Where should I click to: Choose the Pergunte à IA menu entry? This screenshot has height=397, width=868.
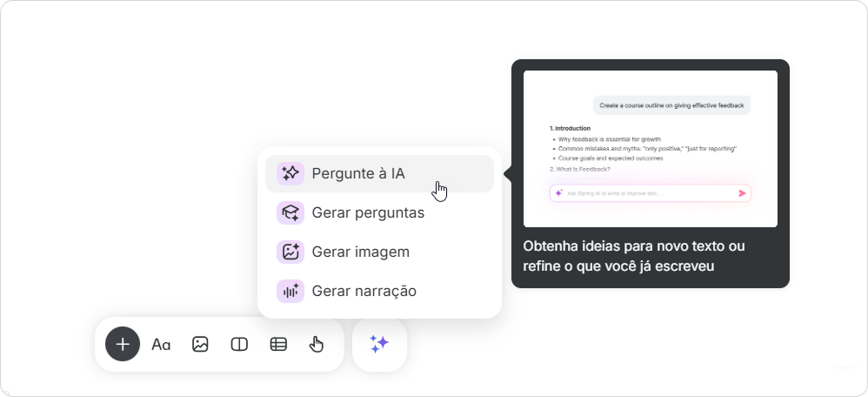(x=379, y=173)
